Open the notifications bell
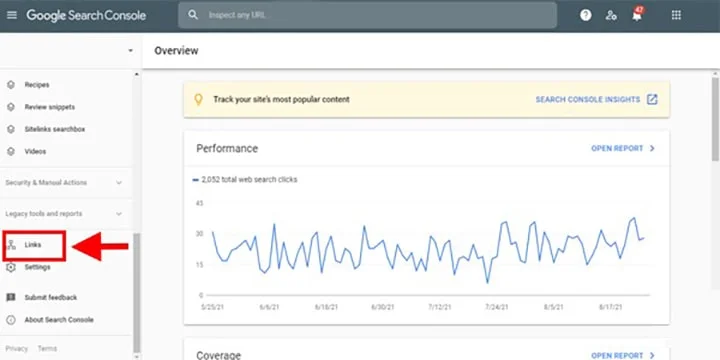Screen dimensions: 720x360 [637, 15]
